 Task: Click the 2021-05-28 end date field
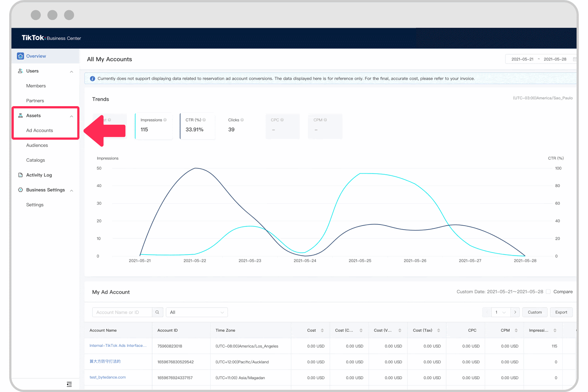[555, 59]
